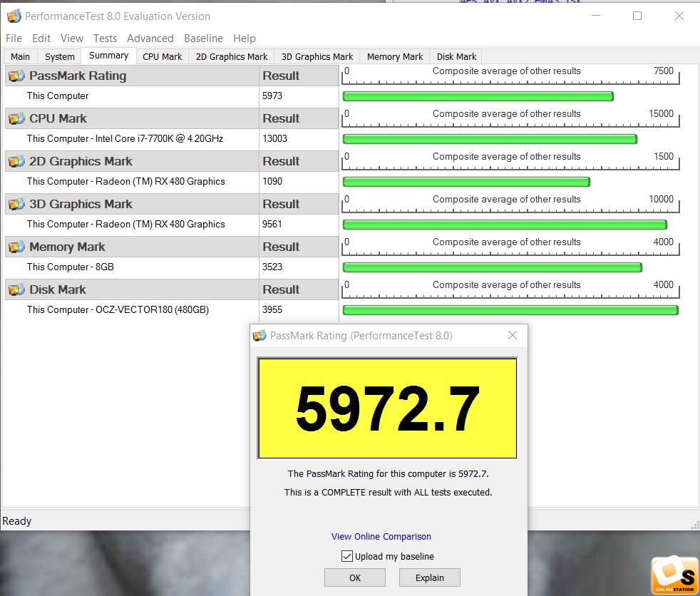Click the CPU Mark section icon
Image resolution: width=700 pixels, height=596 pixels.
(x=16, y=119)
